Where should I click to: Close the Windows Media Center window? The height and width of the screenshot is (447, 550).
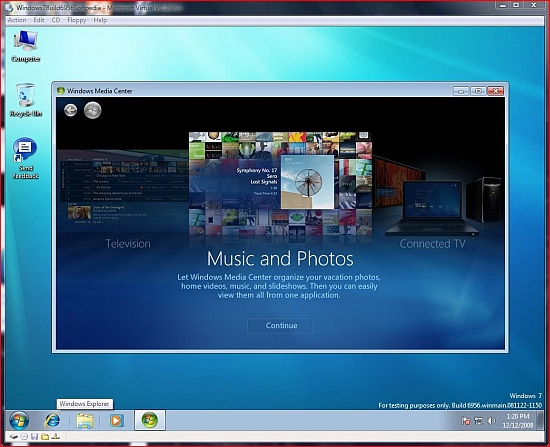(496, 91)
